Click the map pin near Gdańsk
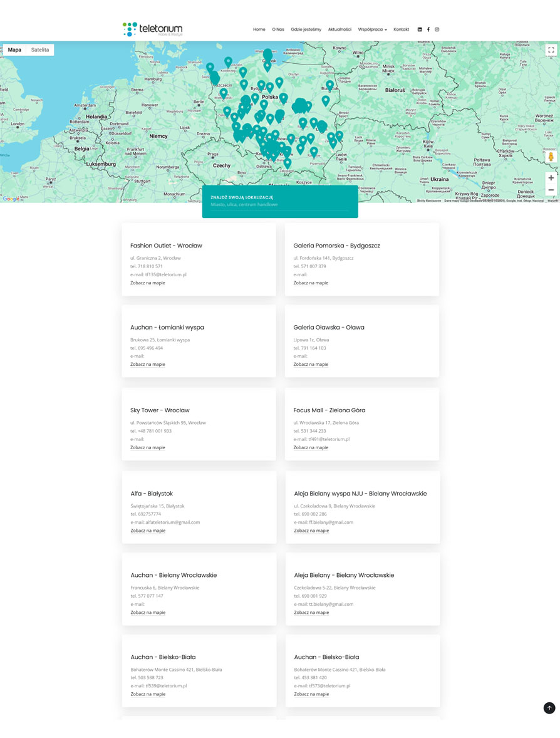This screenshot has width=560, height=738. [267, 55]
